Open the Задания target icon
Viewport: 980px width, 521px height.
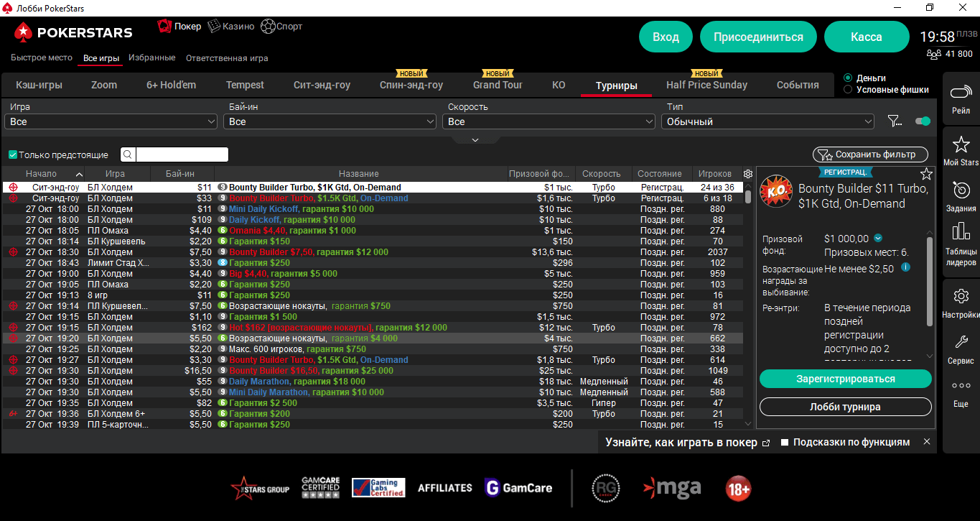(961, 190)
